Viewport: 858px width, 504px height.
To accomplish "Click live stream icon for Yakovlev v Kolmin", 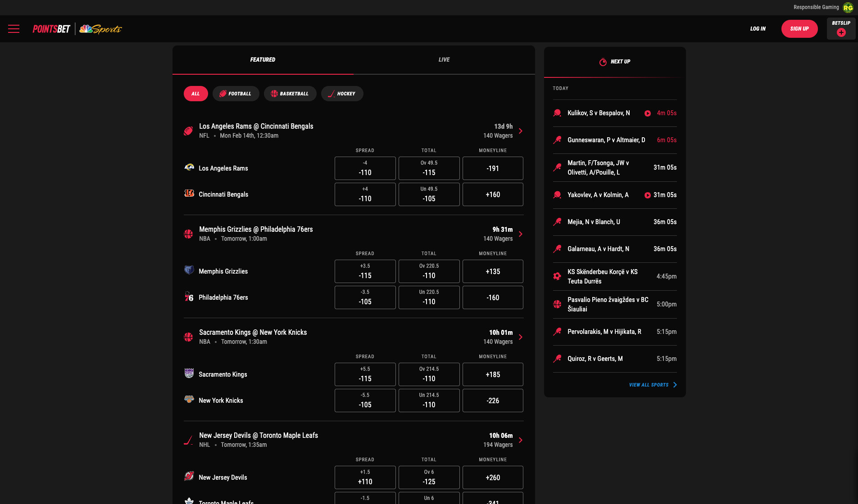I will click(x=647, y=195).
